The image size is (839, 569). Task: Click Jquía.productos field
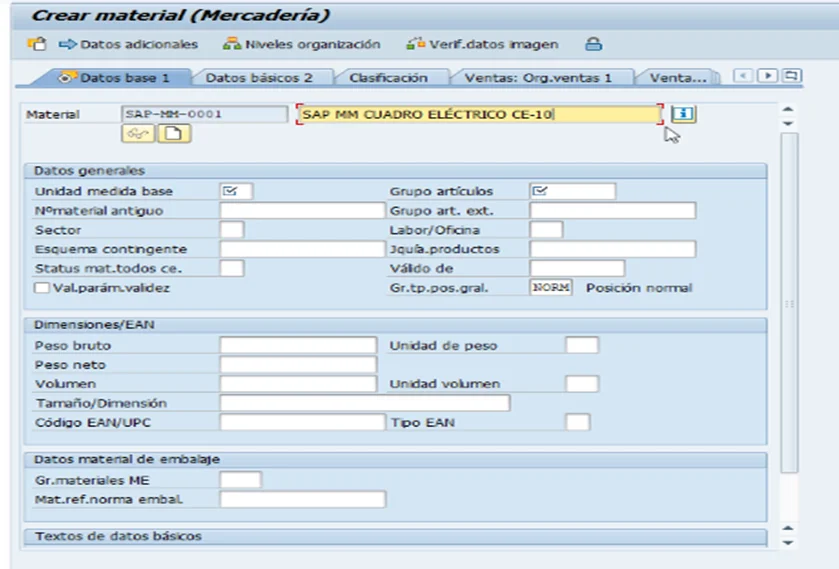click(613, 249)
